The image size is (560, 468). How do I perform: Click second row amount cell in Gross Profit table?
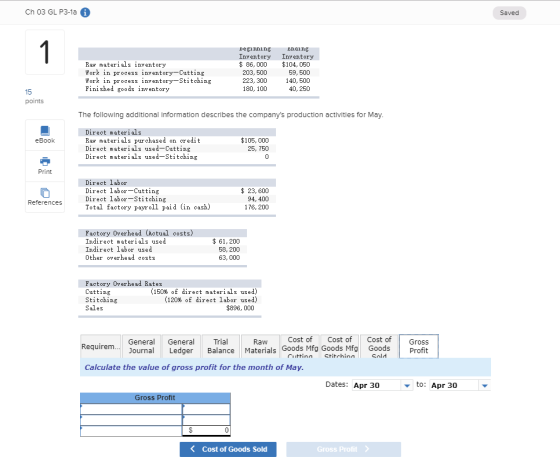pos(206,420)
